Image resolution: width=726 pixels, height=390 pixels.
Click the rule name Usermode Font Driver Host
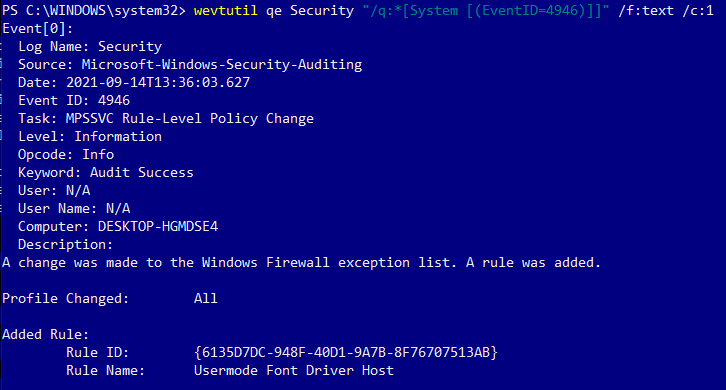coord(294,371)
